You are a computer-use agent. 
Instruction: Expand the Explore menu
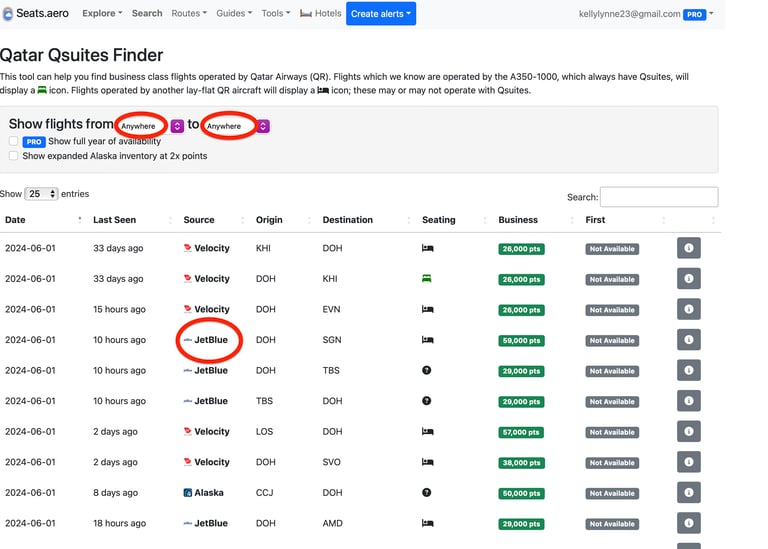[102, 13]
